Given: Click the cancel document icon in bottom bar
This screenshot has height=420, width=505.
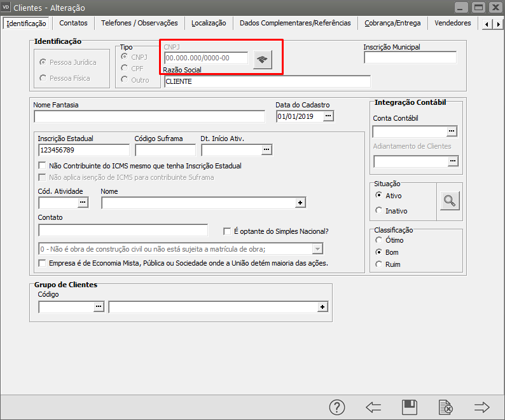Looking at the screenshot, I should tap(446, 407).
